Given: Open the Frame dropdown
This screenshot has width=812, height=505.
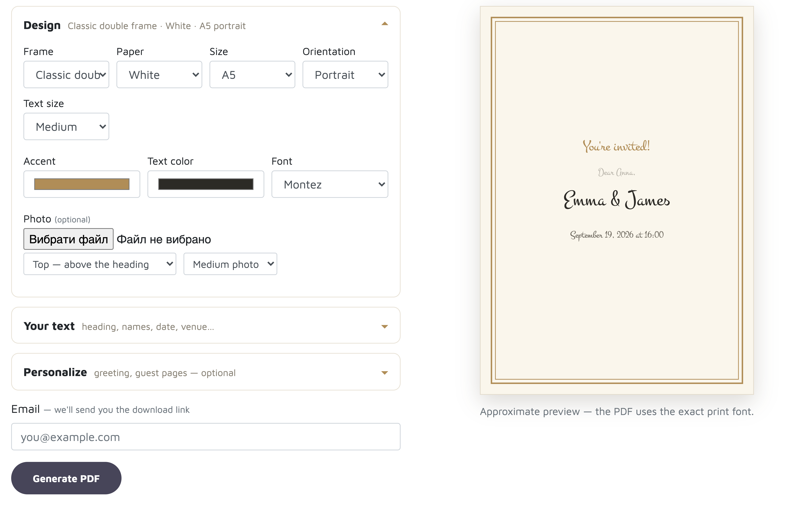Looking at the screenshot, I should [66, 74].
